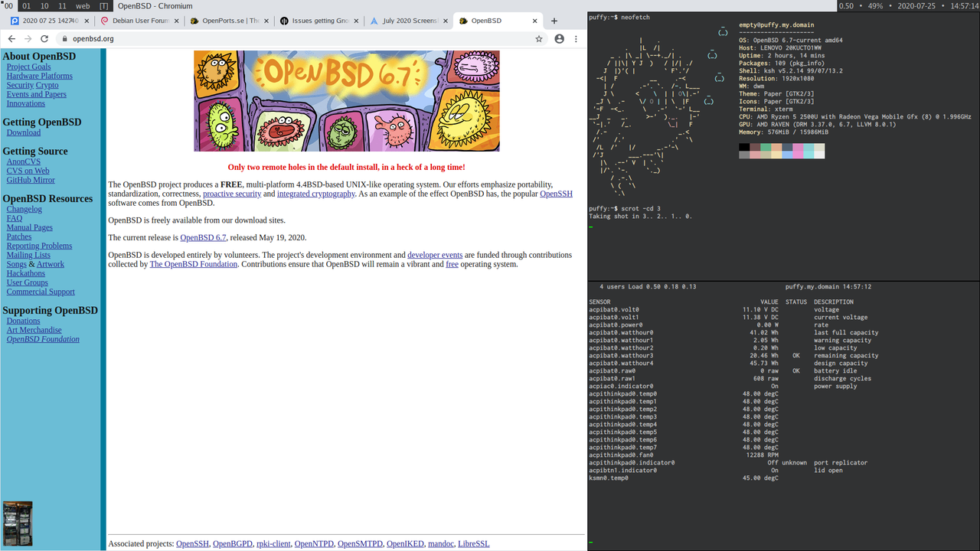Follow the developer events link

click(435, 255)
